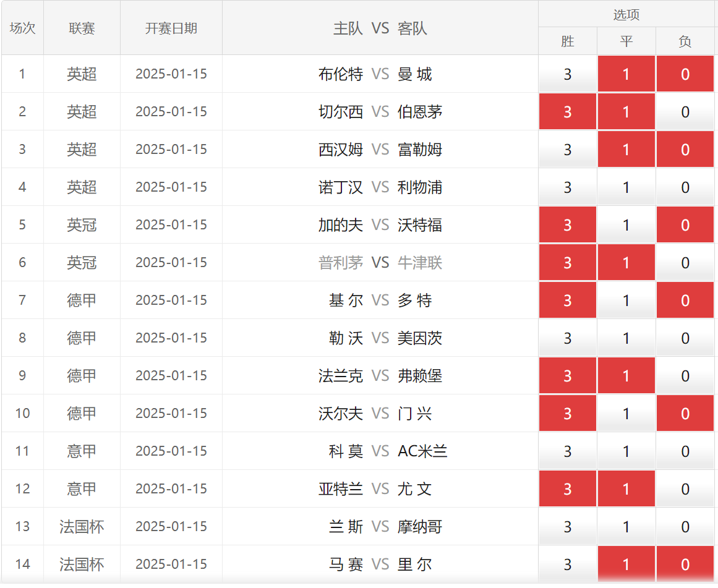Click home team name 切尔西

click(341, 112)
